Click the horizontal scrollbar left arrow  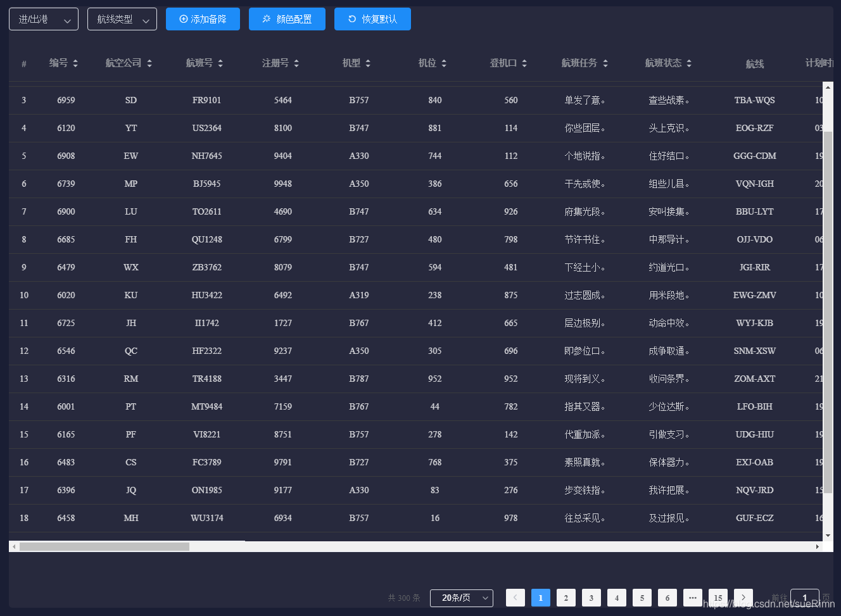(14, 546)
